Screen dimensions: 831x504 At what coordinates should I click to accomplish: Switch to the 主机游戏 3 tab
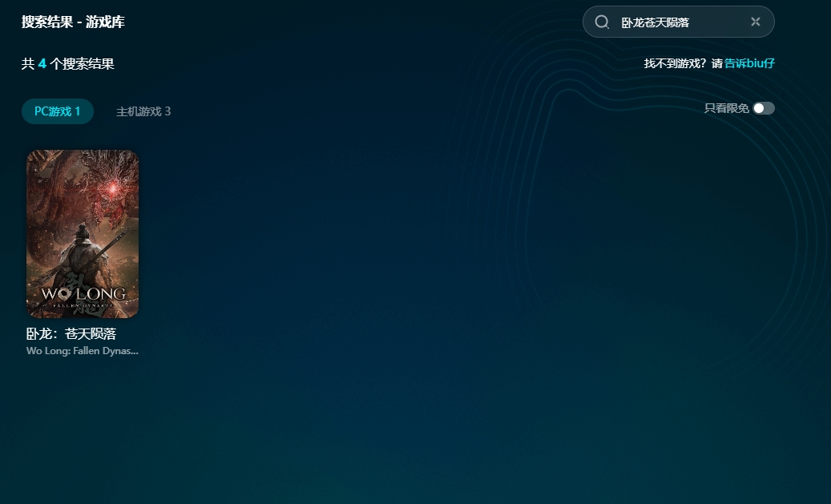pyautogui.click(x=143, y=111)
